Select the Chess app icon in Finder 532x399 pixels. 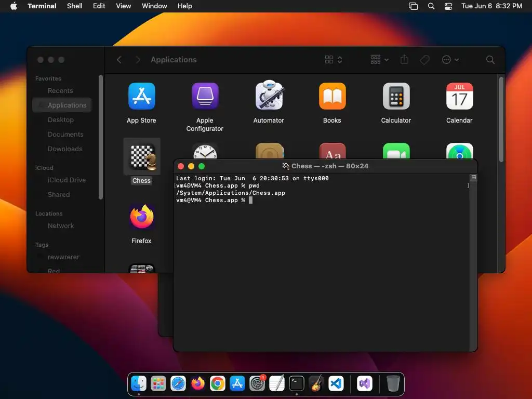(142, 157)
